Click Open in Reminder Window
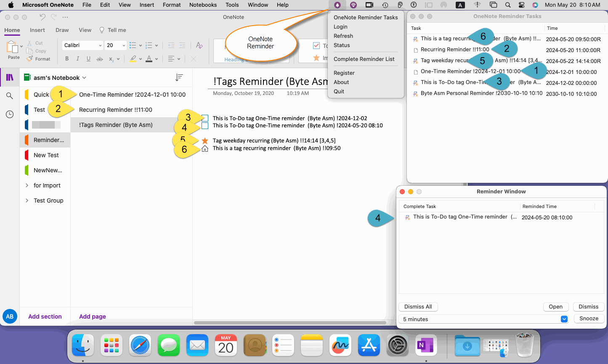 [555, 307]
